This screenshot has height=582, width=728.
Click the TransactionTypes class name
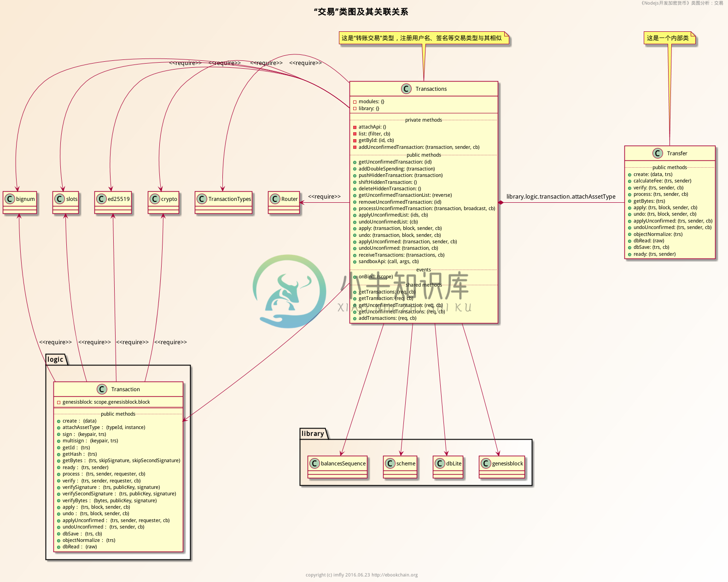point(230,199)
